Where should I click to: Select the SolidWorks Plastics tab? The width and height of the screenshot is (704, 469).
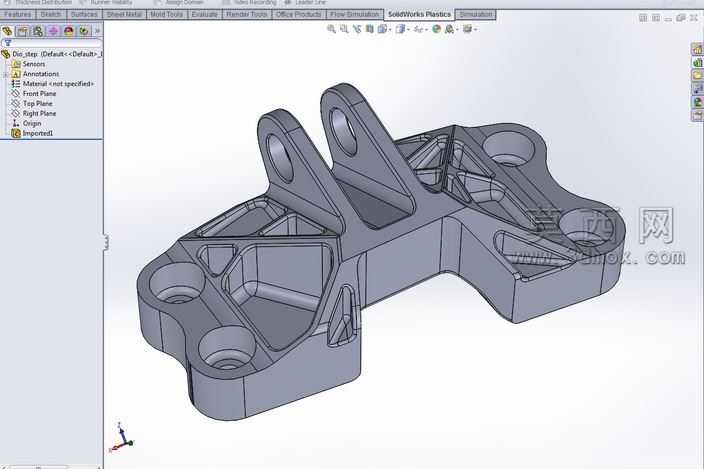click(419, 14)
